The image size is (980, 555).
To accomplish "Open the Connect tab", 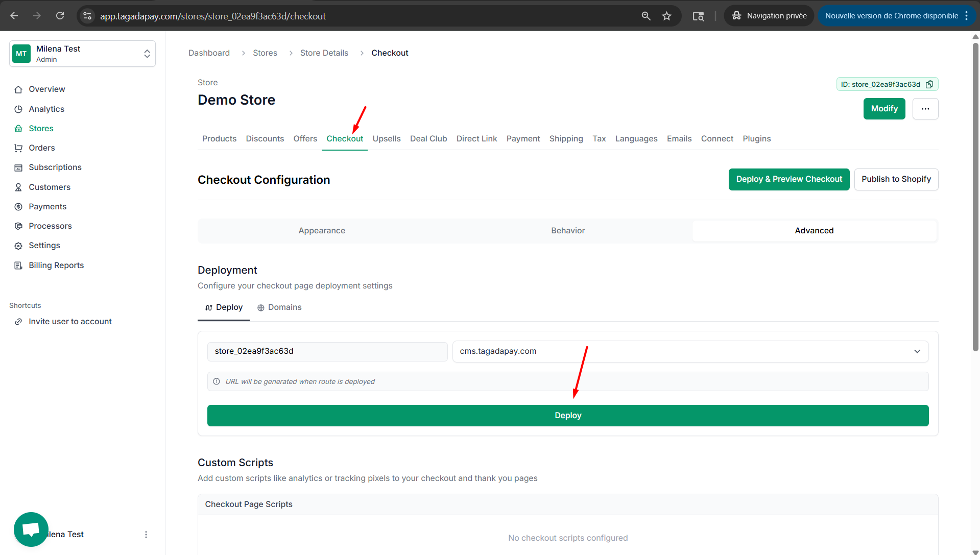I will pos(717,139).
